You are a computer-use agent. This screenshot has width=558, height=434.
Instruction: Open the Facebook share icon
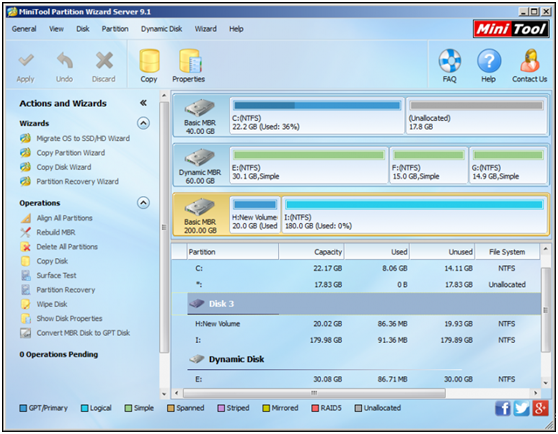[503, 408]
